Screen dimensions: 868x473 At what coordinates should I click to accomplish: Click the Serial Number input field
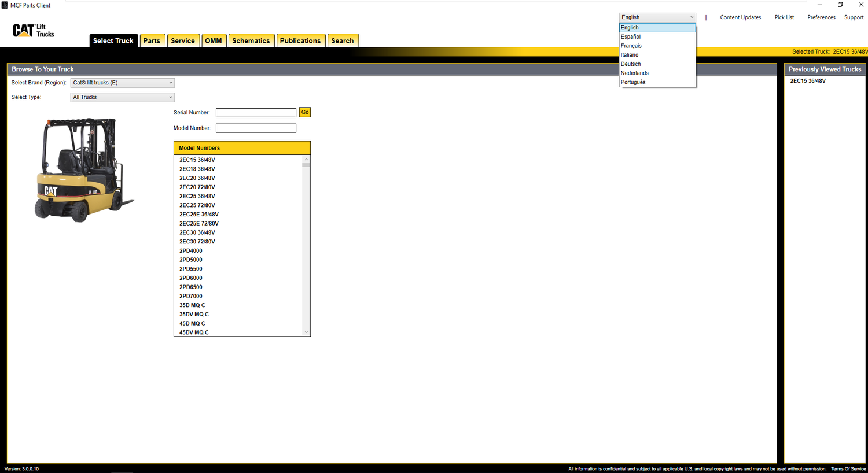click(256, 113)
